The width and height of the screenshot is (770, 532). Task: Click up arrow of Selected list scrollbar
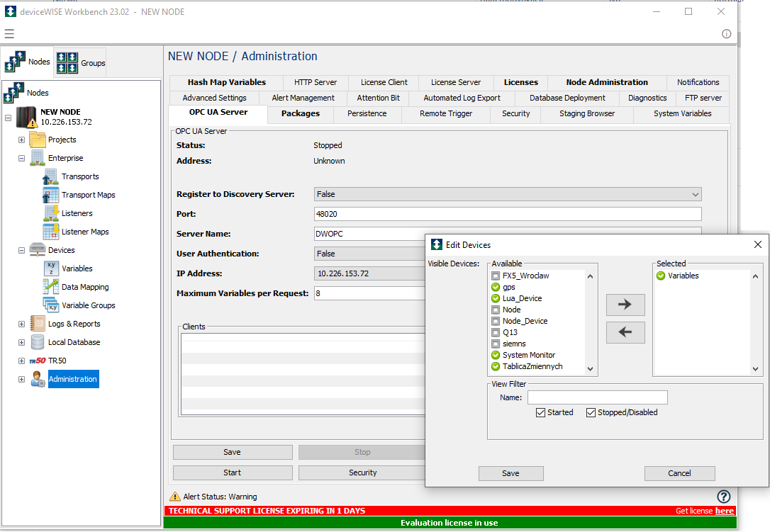coord(755,276)
